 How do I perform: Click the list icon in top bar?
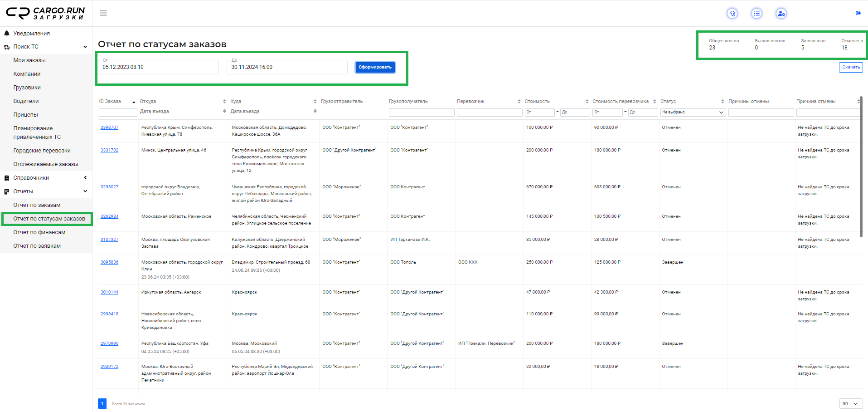click(756, 14)
